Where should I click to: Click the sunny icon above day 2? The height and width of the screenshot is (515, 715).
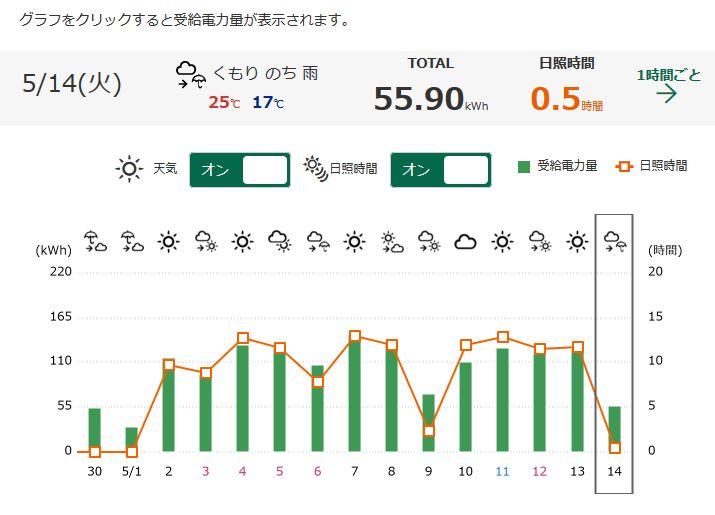click(x=169, y=242)
